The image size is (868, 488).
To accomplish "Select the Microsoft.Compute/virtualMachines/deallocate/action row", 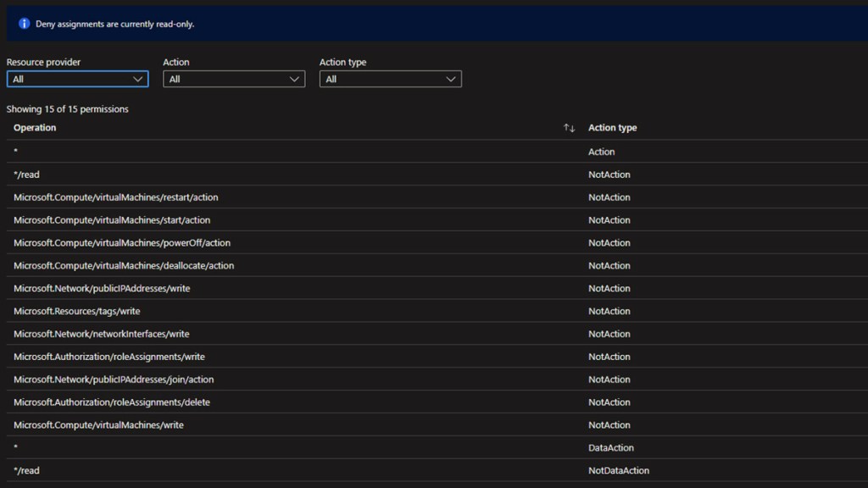I will 437,265.
